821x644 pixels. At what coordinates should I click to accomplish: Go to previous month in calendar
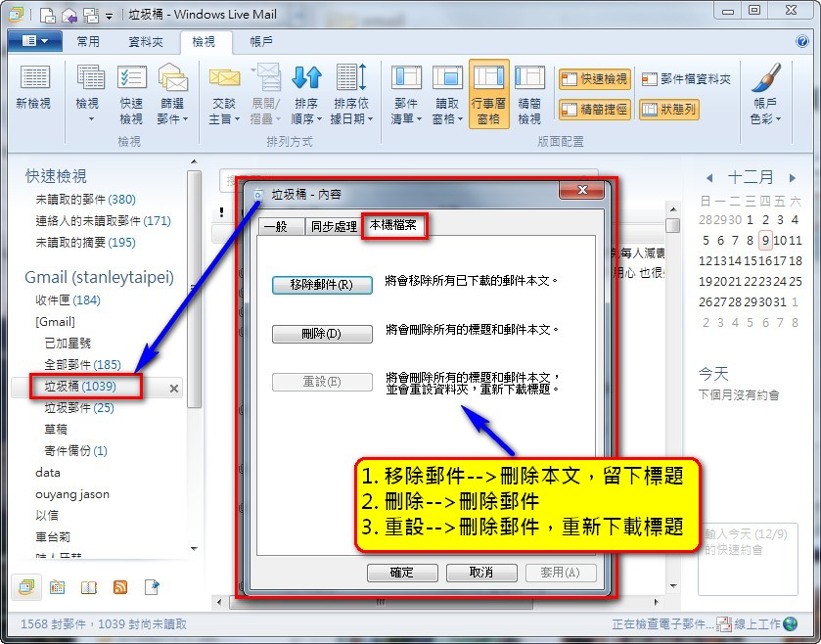pos(709,178)
